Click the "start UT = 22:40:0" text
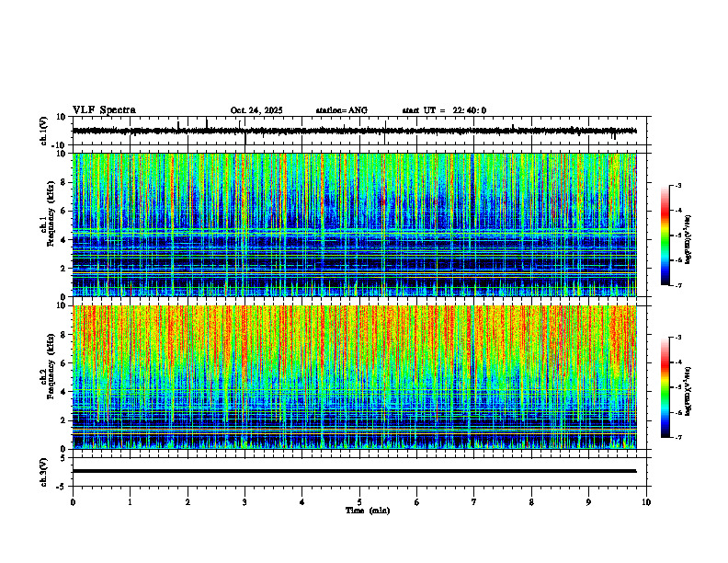 (x=444, y=110)
